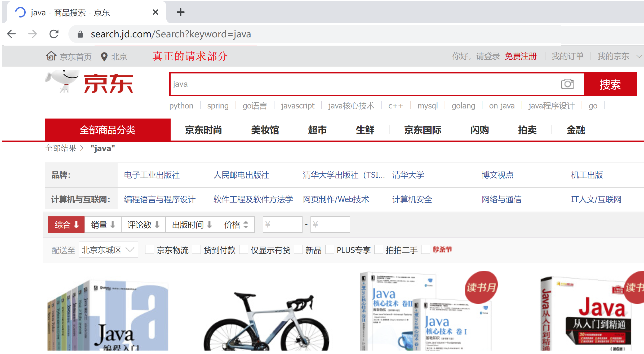The image size is (644, 354).
Task: Filter by category 编程语言与程序设计
Action: point(160,199)
